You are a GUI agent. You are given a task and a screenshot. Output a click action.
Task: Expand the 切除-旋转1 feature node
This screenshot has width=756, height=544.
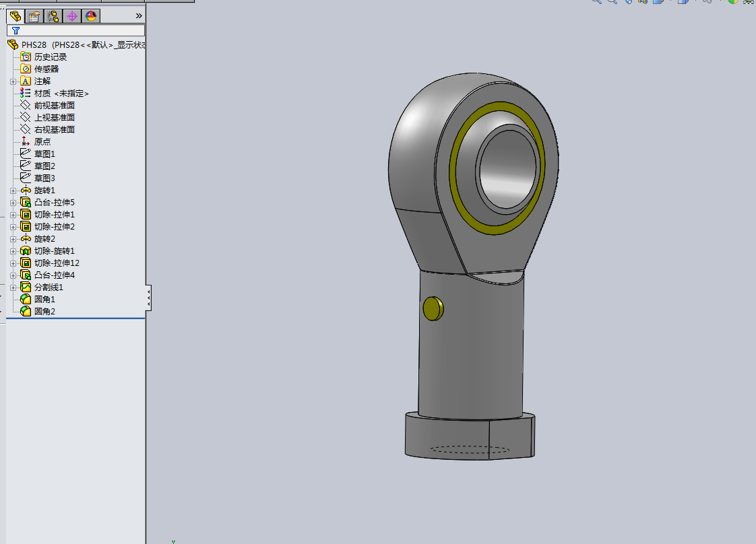pyautogui.click(x=13, y=252)
